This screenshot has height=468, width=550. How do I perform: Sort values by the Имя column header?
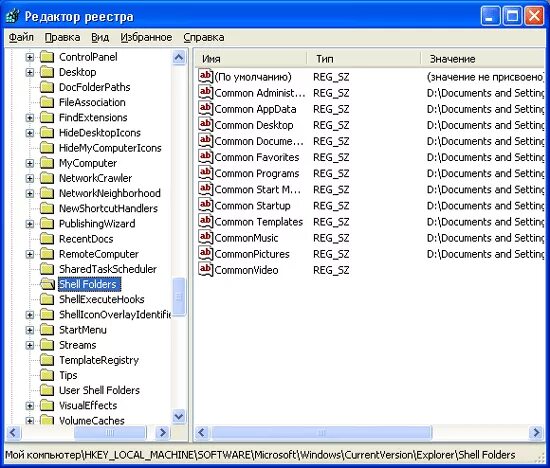coord(250,59)
